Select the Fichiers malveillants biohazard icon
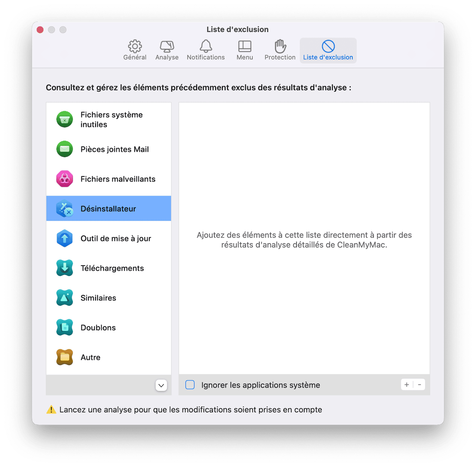Image resolution: width=476 pixels, height=467 pixels. (x=65, y=179)
